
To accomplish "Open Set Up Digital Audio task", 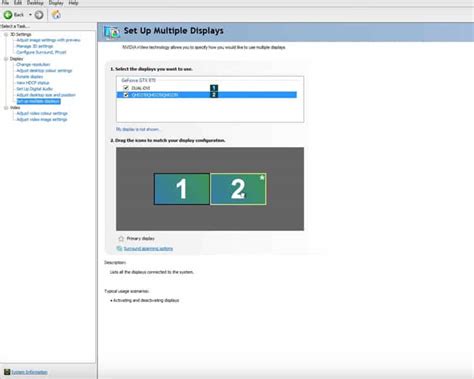I will tap(35, 89).
